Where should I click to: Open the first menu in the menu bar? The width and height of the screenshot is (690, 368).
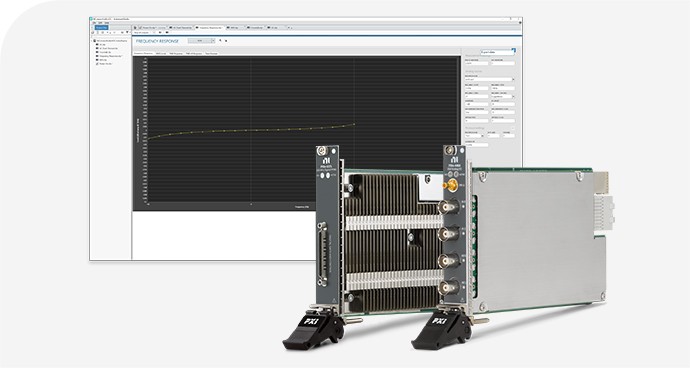coord(94,23)
